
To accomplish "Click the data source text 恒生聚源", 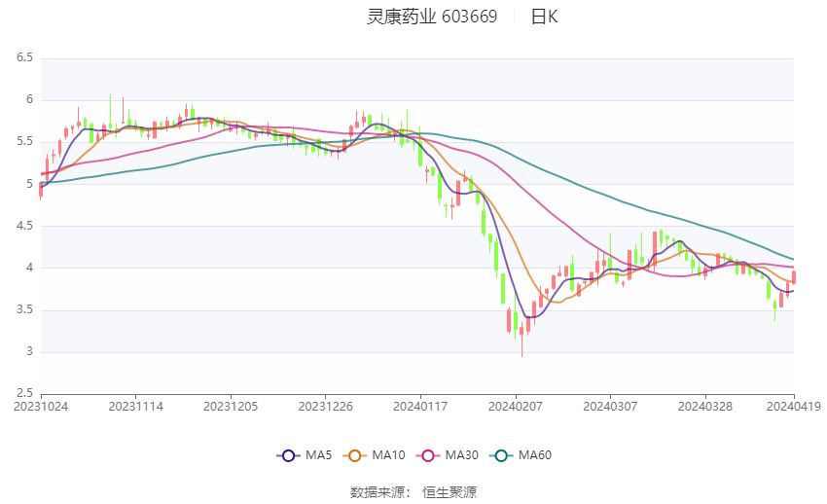I will (449, 492).
